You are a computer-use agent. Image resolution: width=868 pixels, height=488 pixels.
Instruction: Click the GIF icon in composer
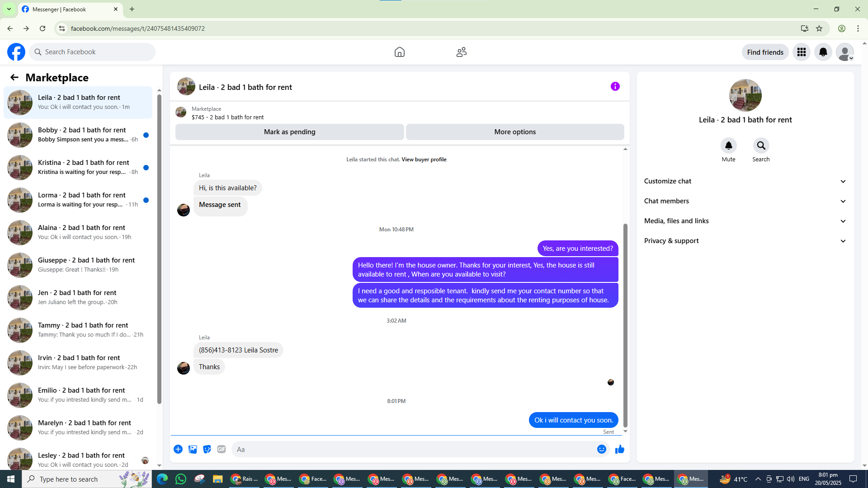pyautogui.click(x=221, y=449)
